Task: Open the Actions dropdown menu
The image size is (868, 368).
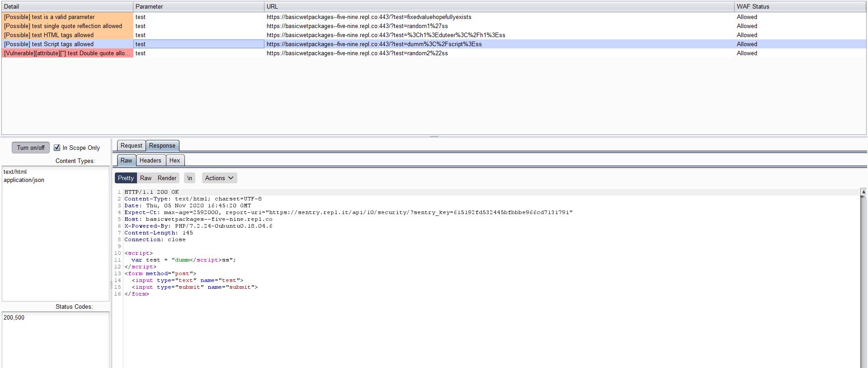Action: click(219, 178)
